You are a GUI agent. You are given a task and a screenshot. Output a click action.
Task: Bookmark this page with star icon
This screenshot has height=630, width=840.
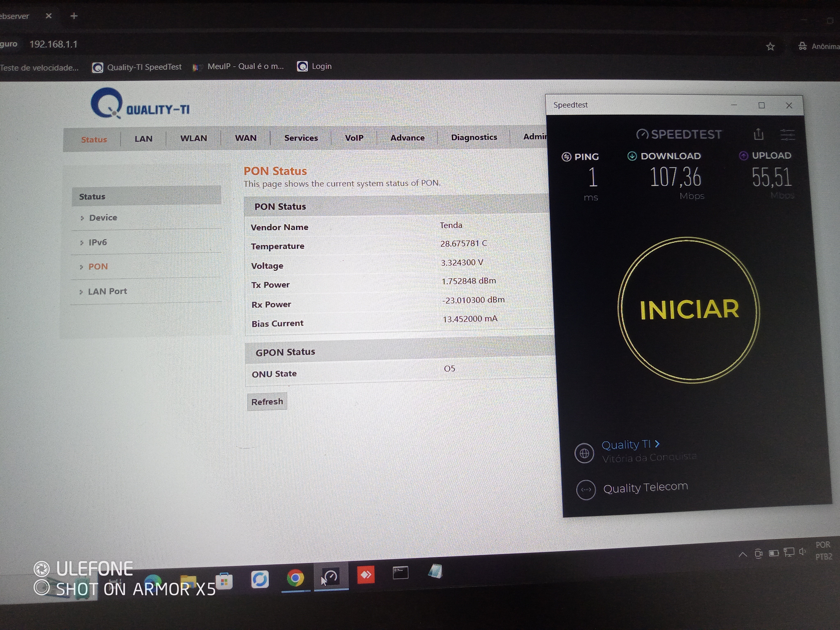(x=770, y=46)
